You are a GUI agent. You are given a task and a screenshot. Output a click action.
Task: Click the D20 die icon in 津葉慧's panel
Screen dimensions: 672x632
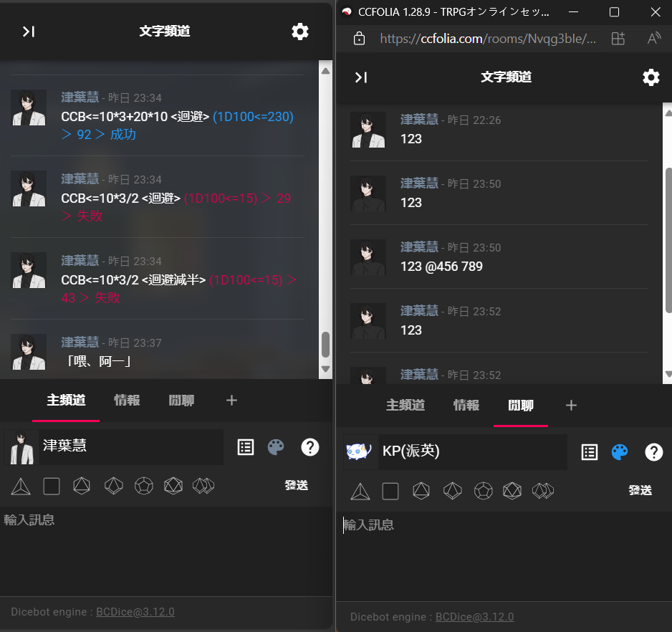[x=173, y=486]
